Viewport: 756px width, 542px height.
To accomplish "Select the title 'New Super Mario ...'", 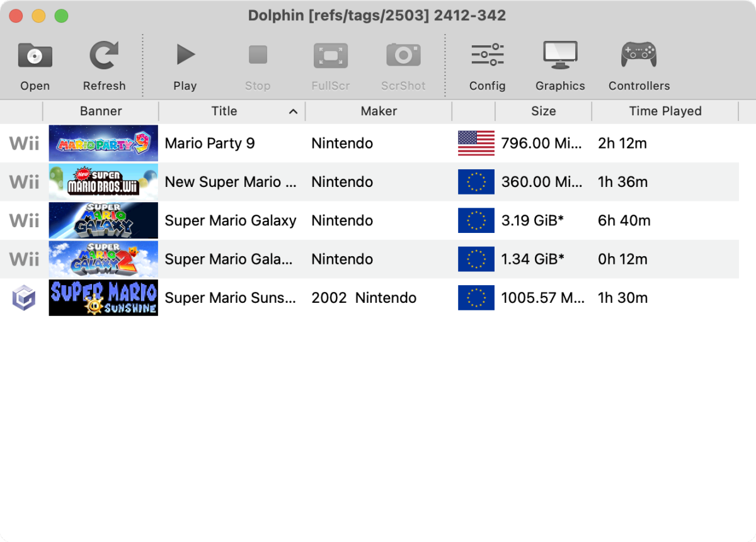I will 231,182.
